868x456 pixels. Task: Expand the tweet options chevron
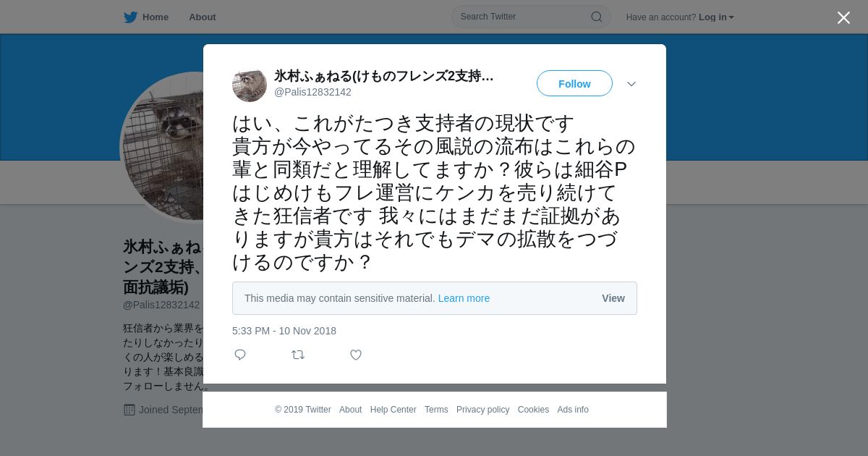coord(631,84)
